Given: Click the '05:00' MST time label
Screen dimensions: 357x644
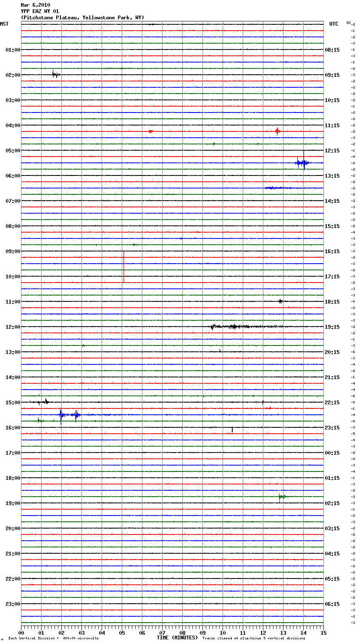Looking at the screenshot, I should (x=13, y=151).
